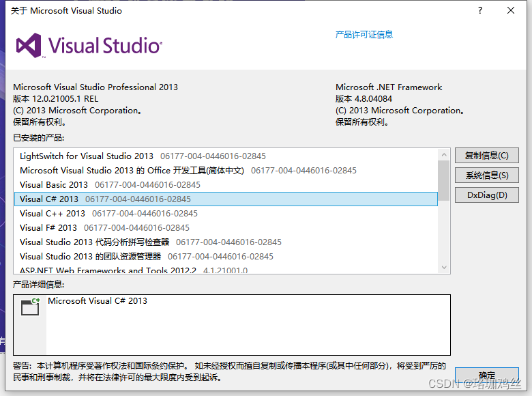Image resolution: width=532 pixels, height=396 pixels.
Task: Click the Visual Studio logo
Action: tap(89, 46)
